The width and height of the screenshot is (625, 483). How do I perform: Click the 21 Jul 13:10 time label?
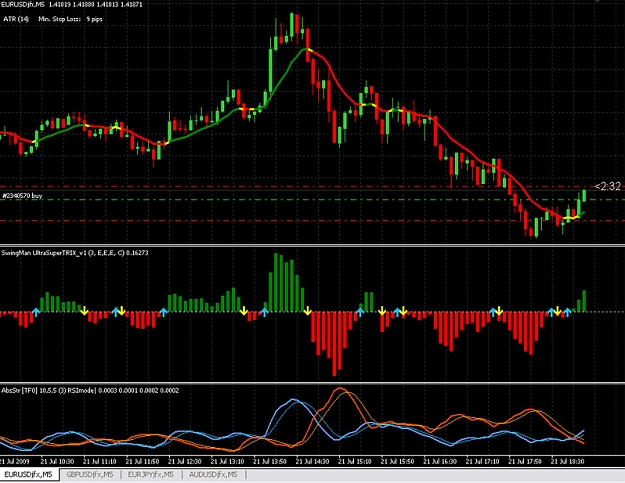point(227,461)
